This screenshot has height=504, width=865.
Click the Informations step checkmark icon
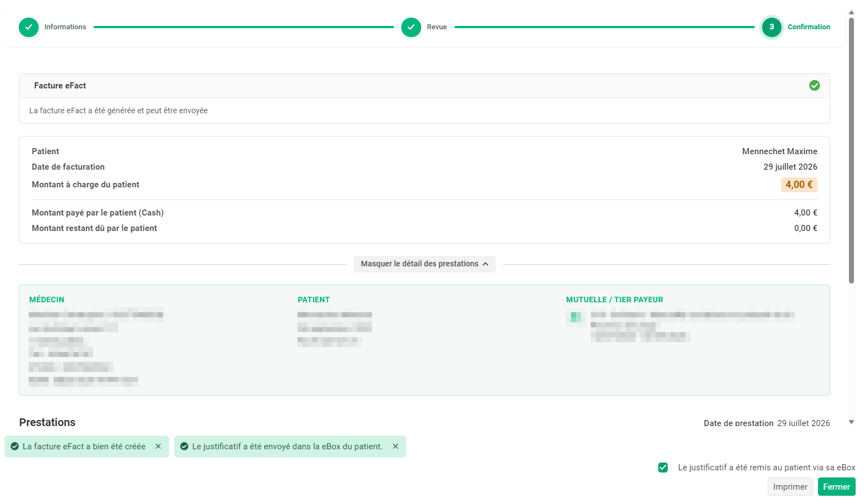click(x=29, y=27)
